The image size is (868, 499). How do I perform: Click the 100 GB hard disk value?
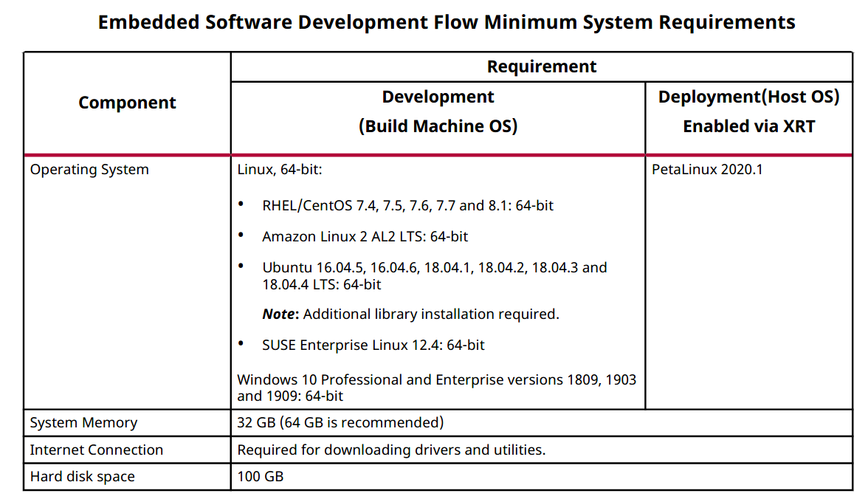[260, 477]
